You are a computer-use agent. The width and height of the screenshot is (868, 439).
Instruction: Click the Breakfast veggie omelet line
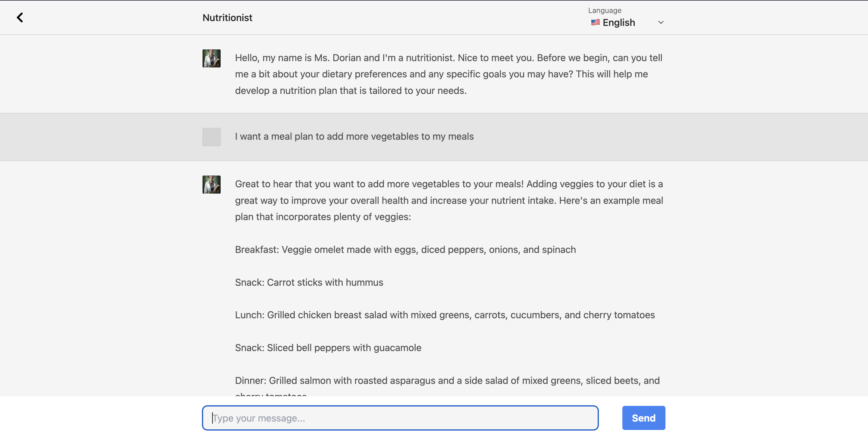(x=405, y=250)
